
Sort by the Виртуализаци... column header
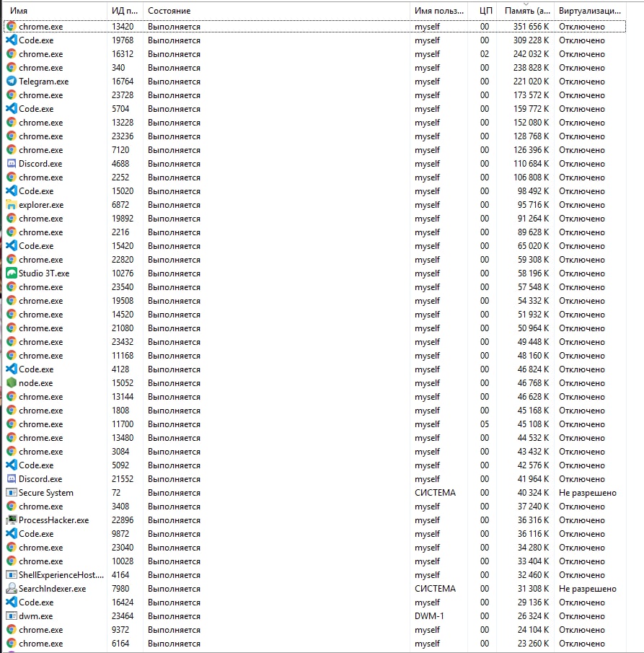tap(590, 11)
